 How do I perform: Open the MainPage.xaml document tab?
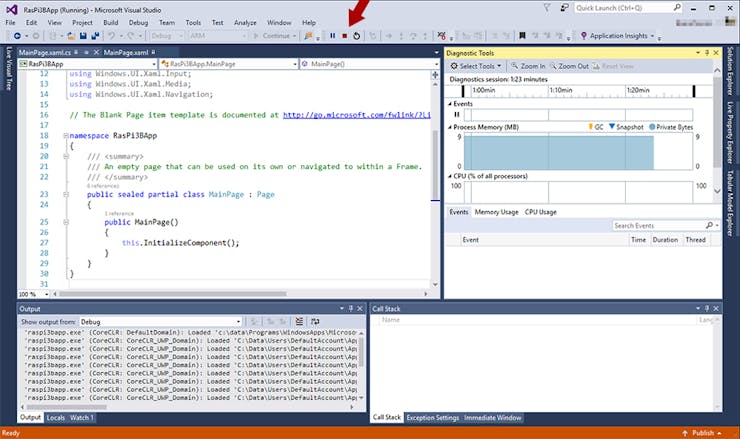point(126,52)
